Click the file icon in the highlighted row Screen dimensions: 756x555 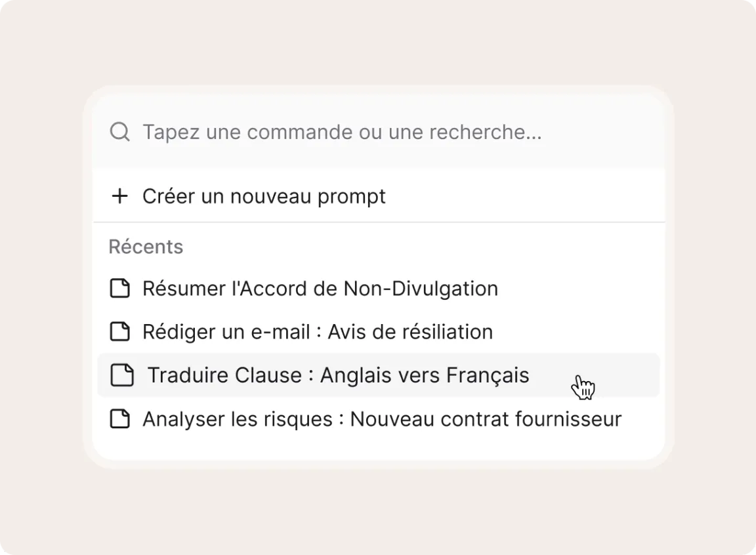click(x=122, y=375)
